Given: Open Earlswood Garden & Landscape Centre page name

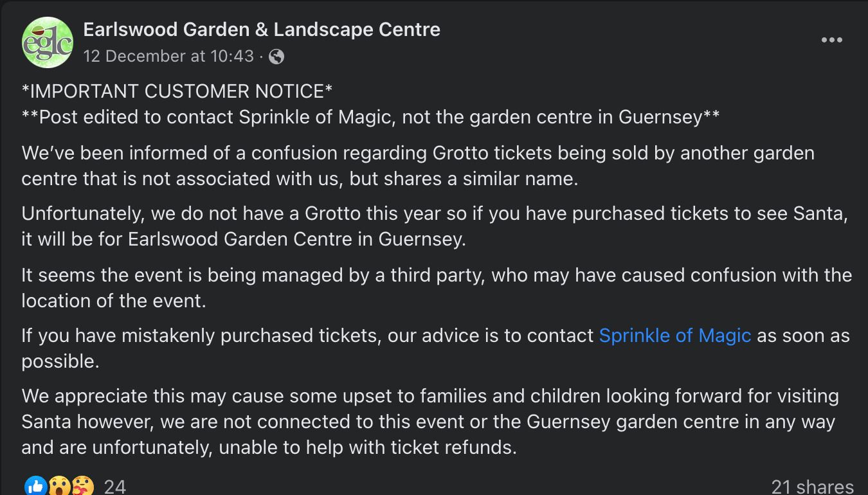Looking at the screenshot, I should [x=262, y=29].
